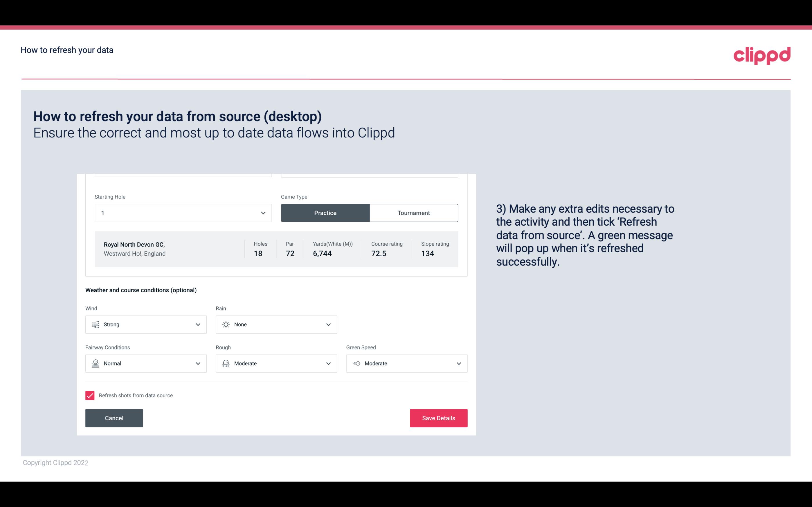The image size is (812, 507).
Task: Select the Tournament game type toggle
Action: 413,213
